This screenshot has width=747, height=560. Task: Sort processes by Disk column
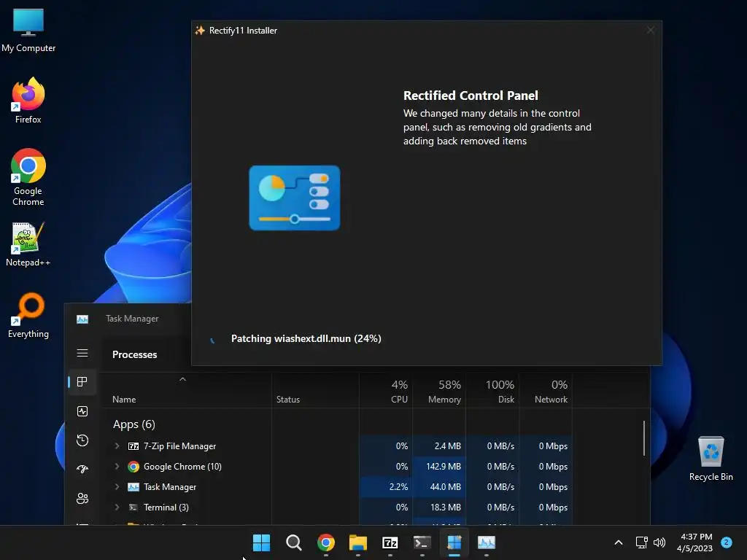click(x=492, y=392)
